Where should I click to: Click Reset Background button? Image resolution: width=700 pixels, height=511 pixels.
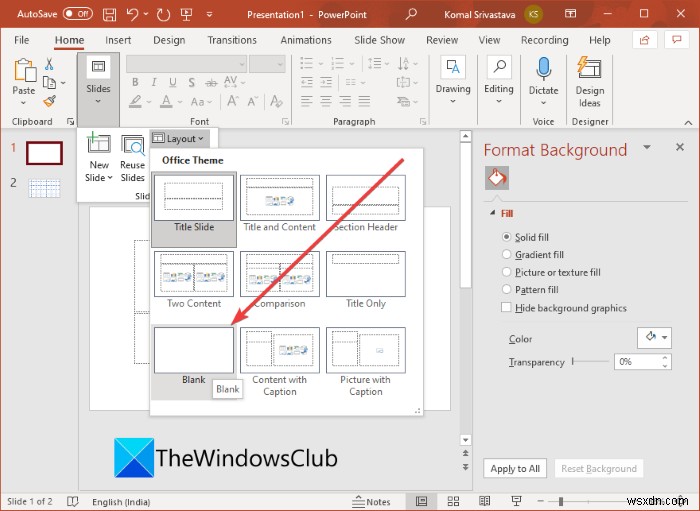pyautogui.click(x=599, y=469)
